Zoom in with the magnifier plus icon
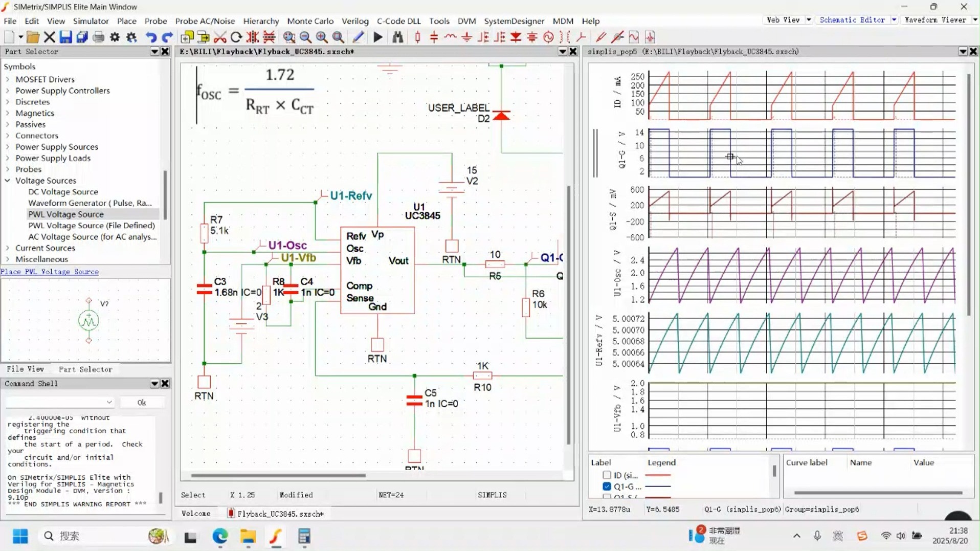 (322, 37)
